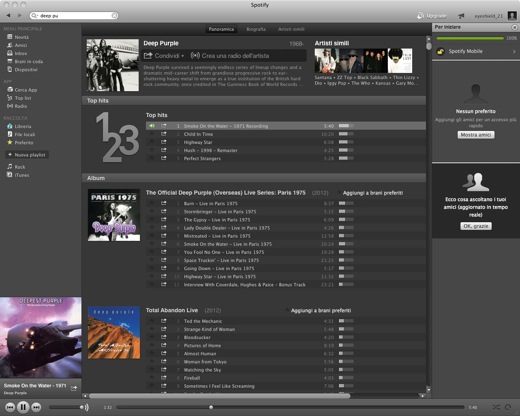Open the Condividi dropdown
This screenshot has height=416, width=520.
click(x=164, y=56)
